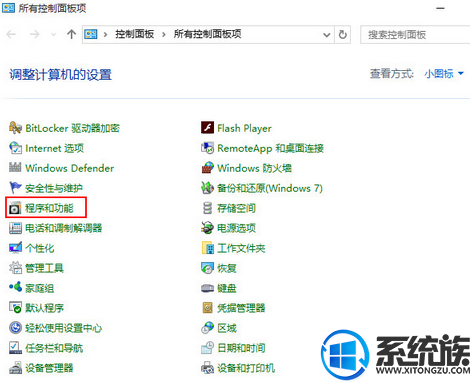Screen dimensions: 470x383
Task: Click the 电话和调制解调器 phone icon
Action: pos(15,228)
